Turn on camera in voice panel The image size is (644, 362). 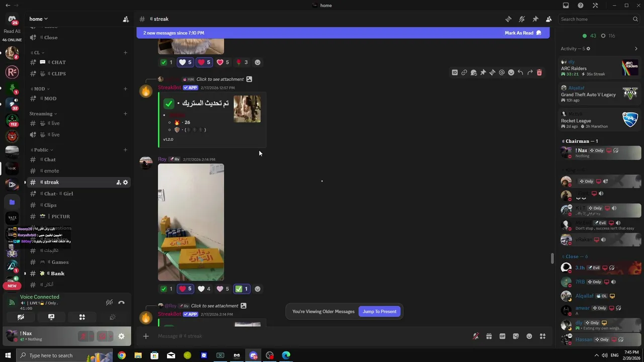click(x=21, y=317)
